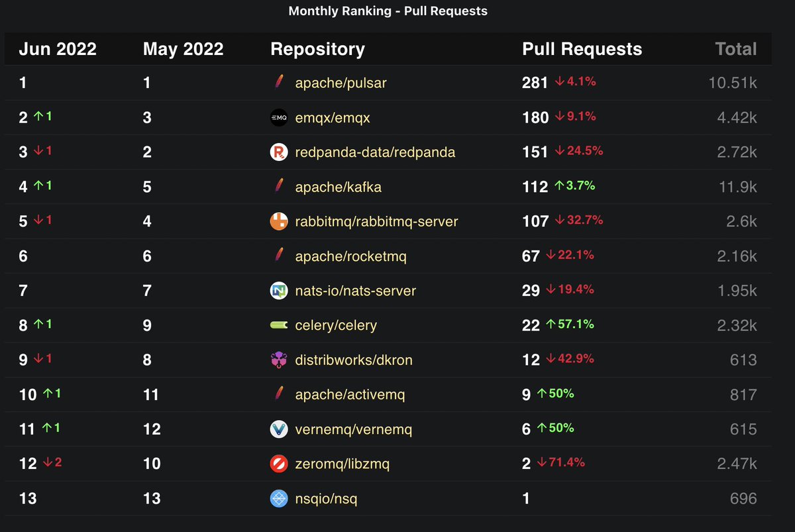Click the Redpanda logo icon

click(x=278, y=151)
